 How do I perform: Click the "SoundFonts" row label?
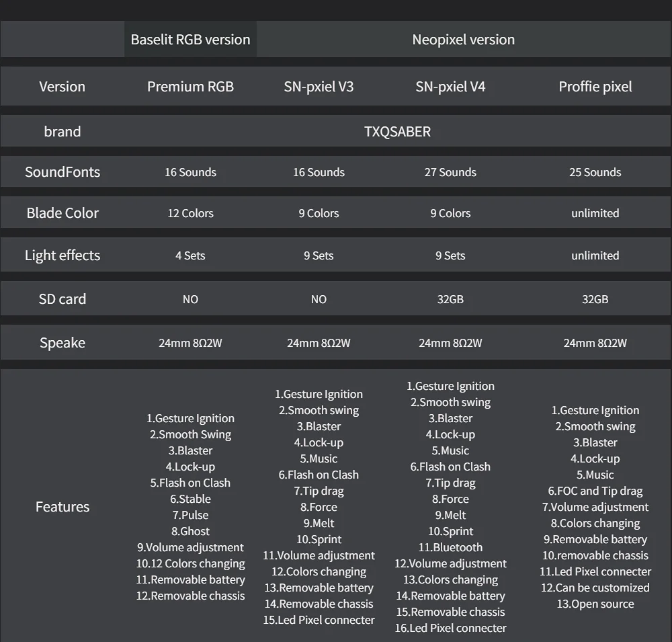62,172
